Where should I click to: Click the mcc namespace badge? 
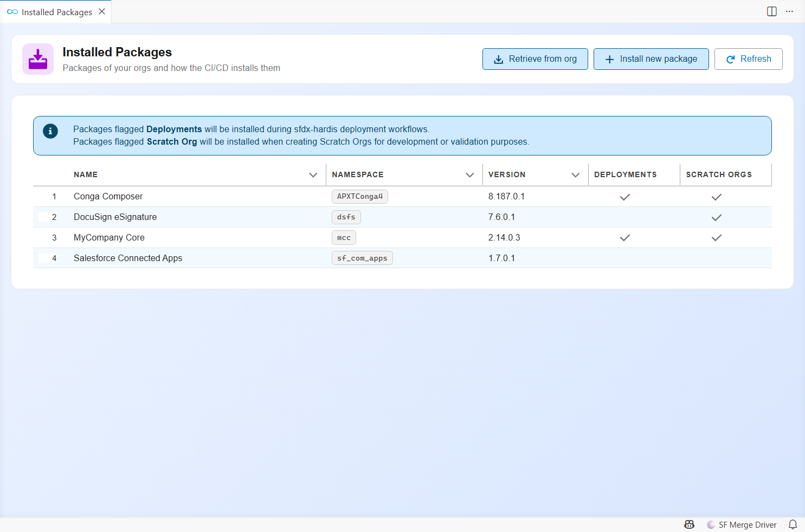[344, 238]
